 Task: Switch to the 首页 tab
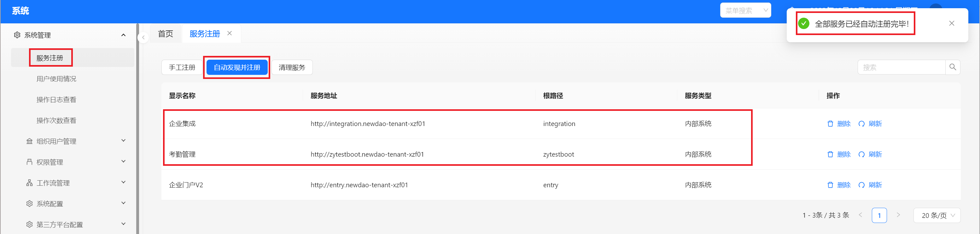point(166,33)
